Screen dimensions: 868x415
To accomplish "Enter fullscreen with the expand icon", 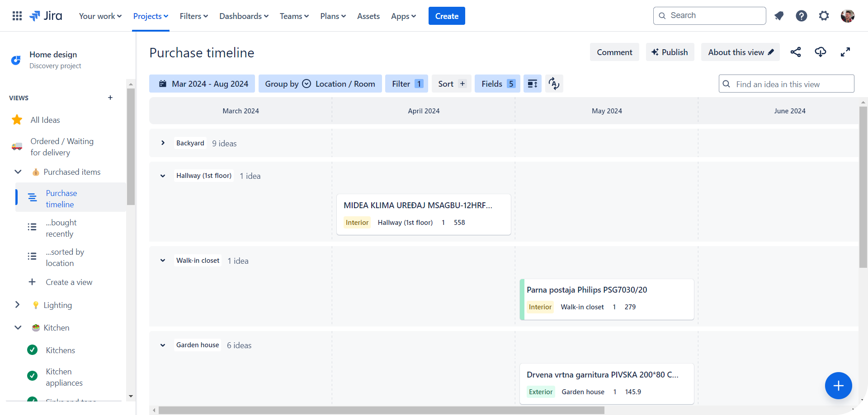I will pos(845,52).
